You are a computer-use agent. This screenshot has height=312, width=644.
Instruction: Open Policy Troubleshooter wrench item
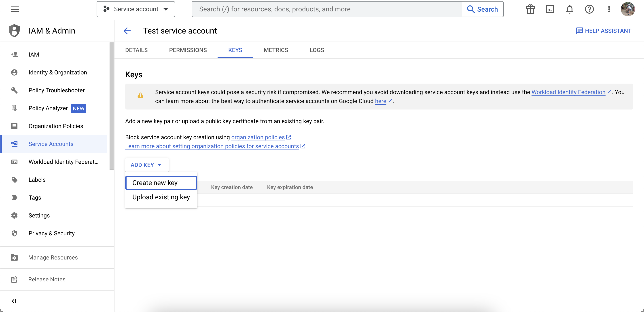53,90
